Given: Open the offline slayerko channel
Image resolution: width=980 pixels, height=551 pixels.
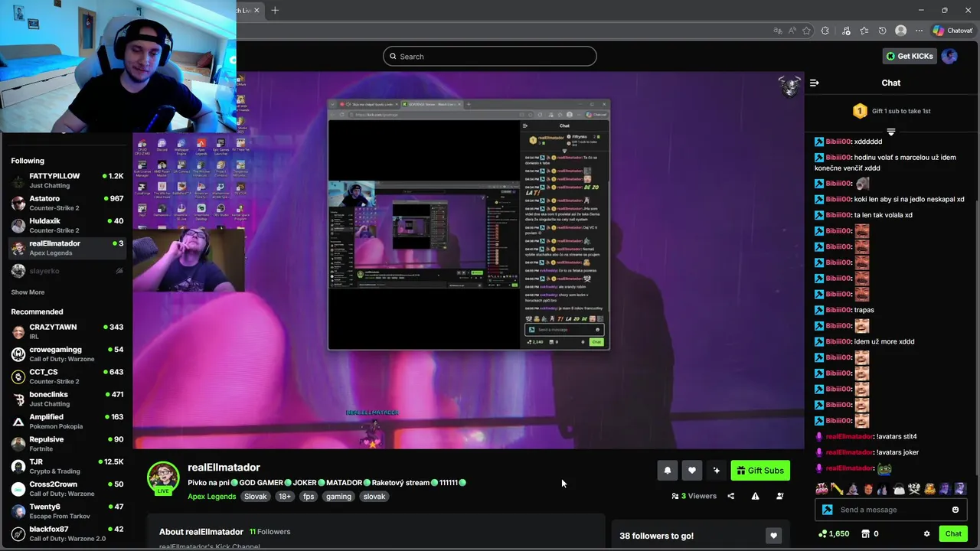Looking at the screenshot, I should 67,271.
